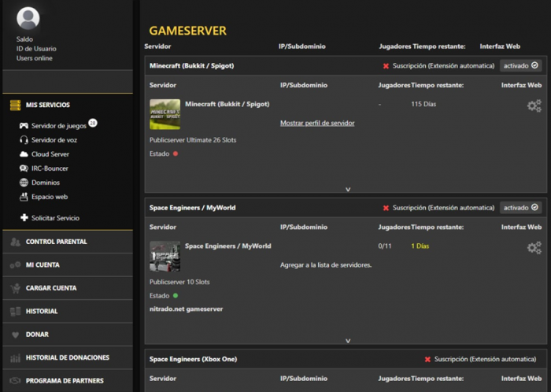Click the gamepad icon for Servidor de juegos

click(x=24, y=126)
